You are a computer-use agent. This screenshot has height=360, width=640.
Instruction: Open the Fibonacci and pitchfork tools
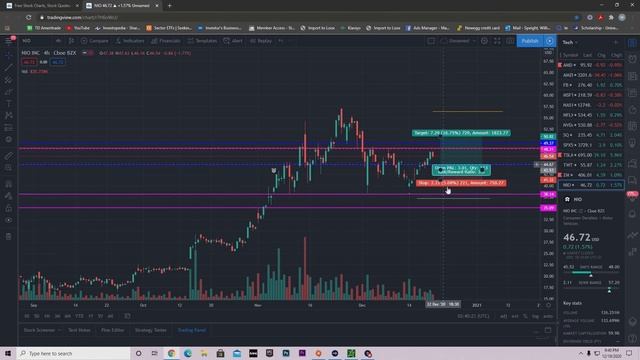(x=8, y=80)
